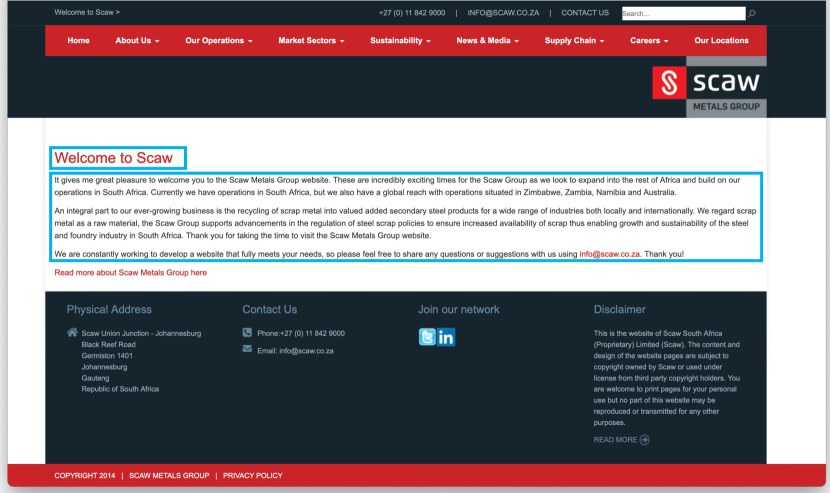Open the Careers dropdown menu
The image size is (830, 493).
click(649, 40)
